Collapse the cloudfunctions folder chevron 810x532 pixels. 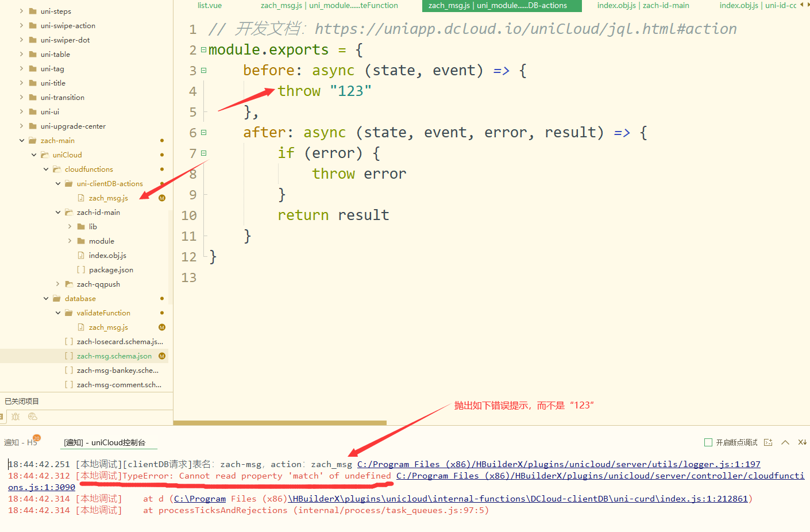[46, 169]
